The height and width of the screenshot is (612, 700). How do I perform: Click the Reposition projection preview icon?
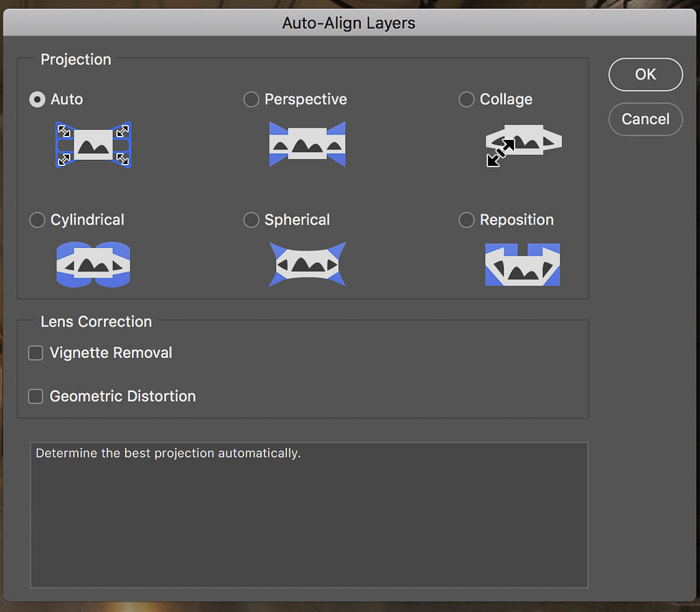click(x=522, y=264)
